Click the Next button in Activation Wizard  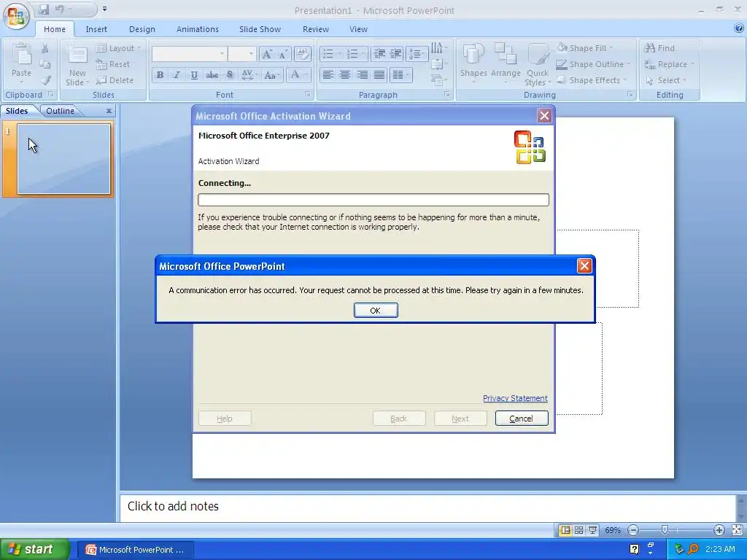460,418
